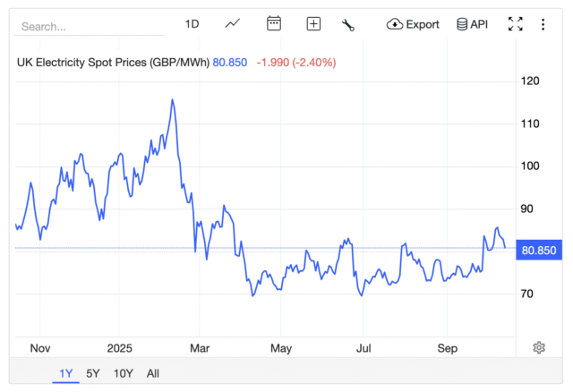Show All historical data range

[x=153, y=373]
